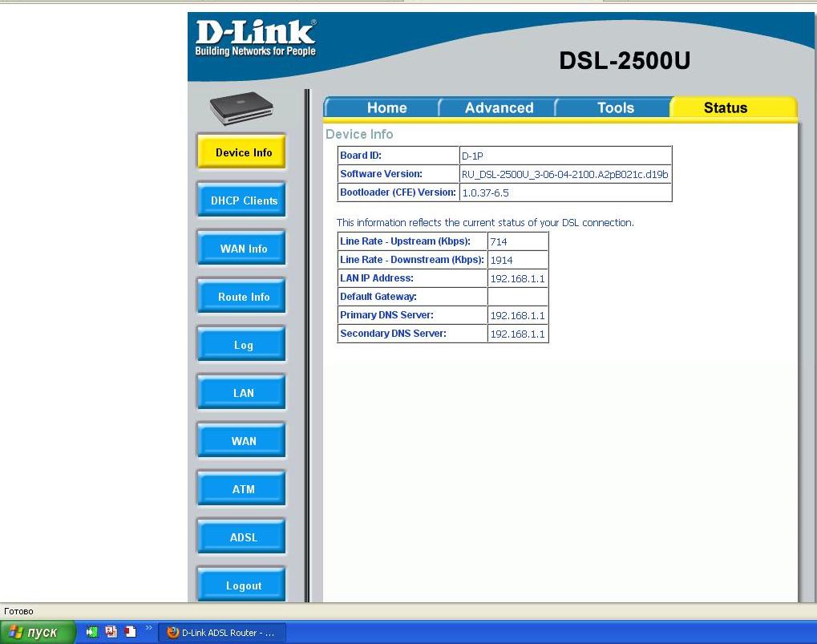Screen dimensions: 817x644
Task: Open the Tools tab
Action: pyautogui.click(x=615, y=107)
